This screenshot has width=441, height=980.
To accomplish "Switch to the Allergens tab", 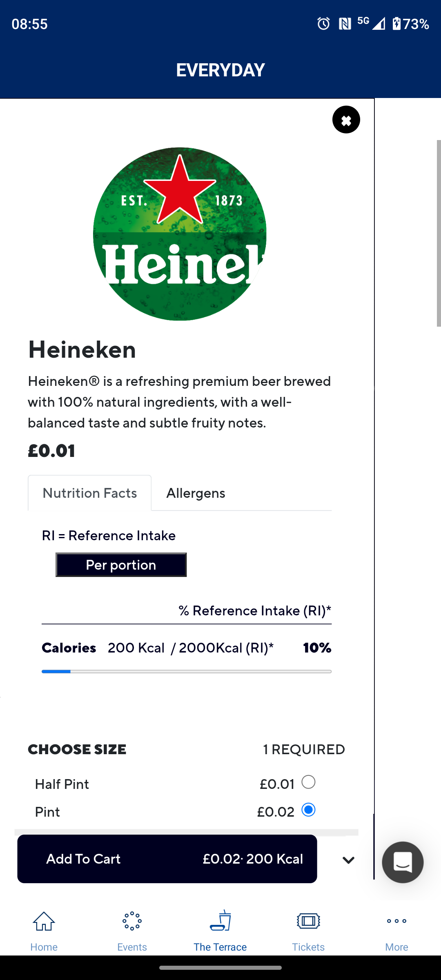I will pos(196,493).
